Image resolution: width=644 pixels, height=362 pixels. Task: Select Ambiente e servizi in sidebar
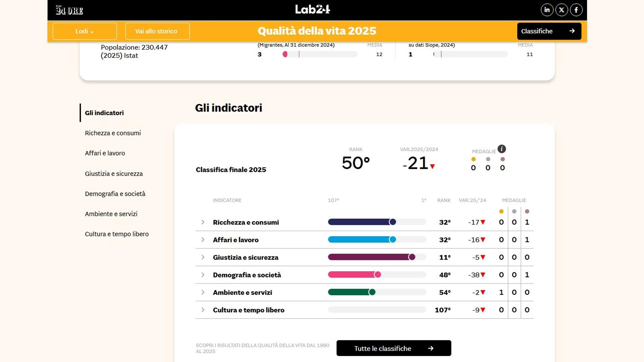(111, 214)
